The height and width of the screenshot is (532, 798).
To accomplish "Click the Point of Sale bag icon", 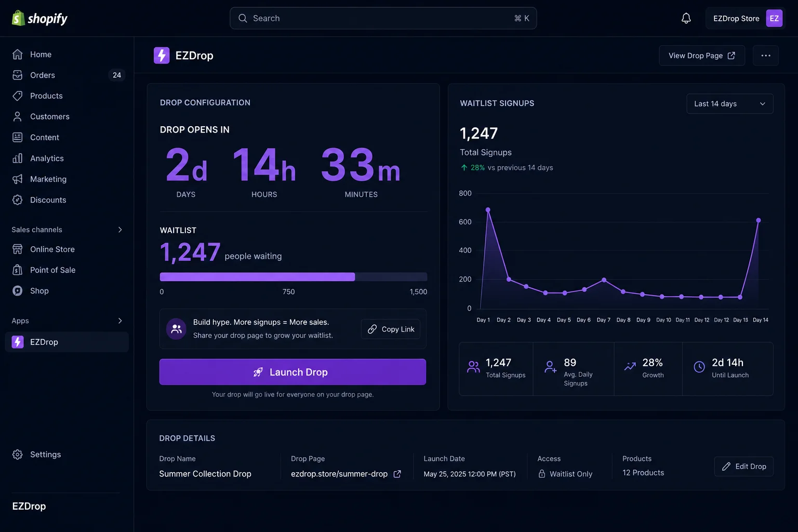I will (x=18, y=270).
